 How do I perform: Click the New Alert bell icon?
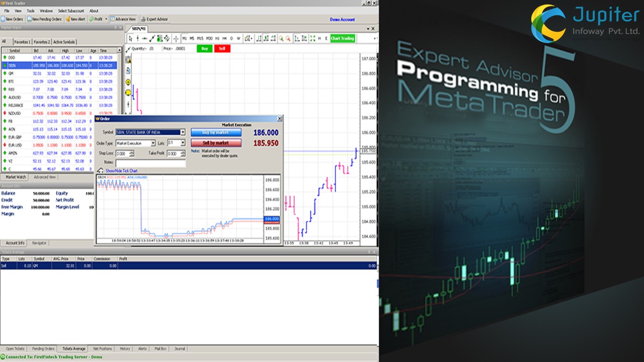(68, 19)
